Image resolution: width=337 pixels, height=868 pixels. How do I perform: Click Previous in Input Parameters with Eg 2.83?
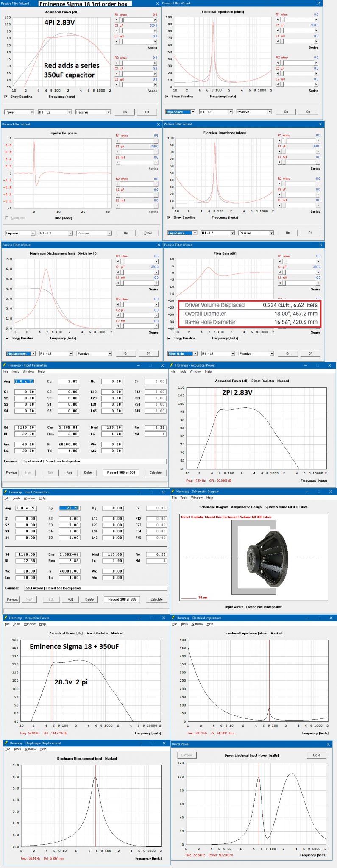[11, 473]
